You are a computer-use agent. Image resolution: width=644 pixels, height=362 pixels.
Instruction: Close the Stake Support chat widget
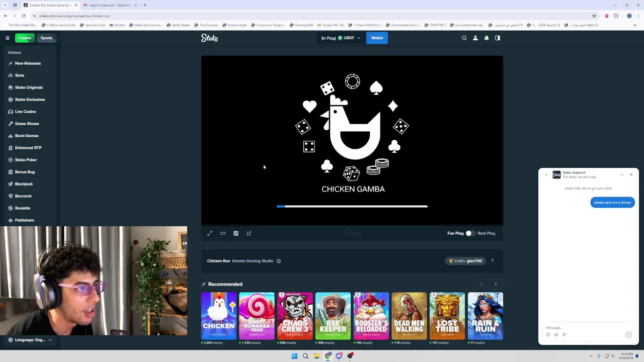click(x=631, y=174)
